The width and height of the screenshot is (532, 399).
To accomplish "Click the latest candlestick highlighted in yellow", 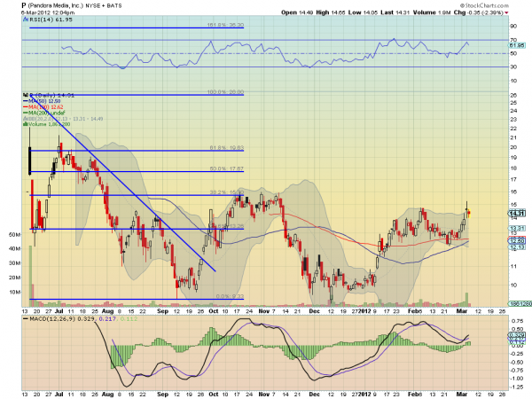I will 469,214.
